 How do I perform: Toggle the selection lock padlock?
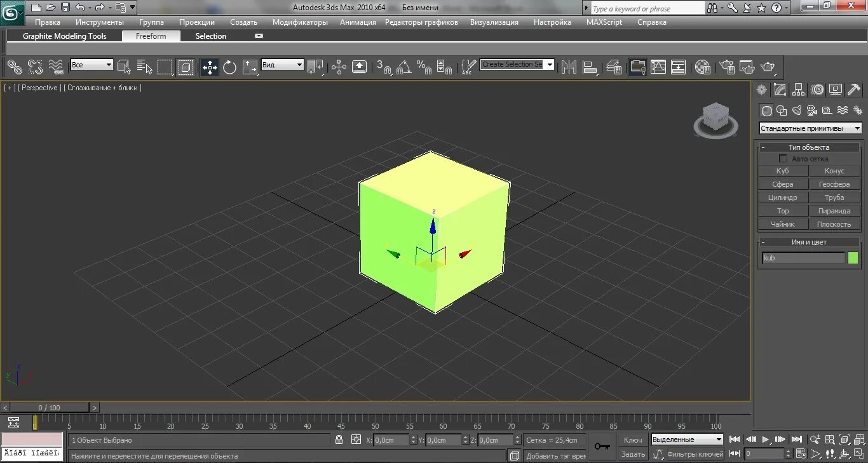tap(339, 440)
